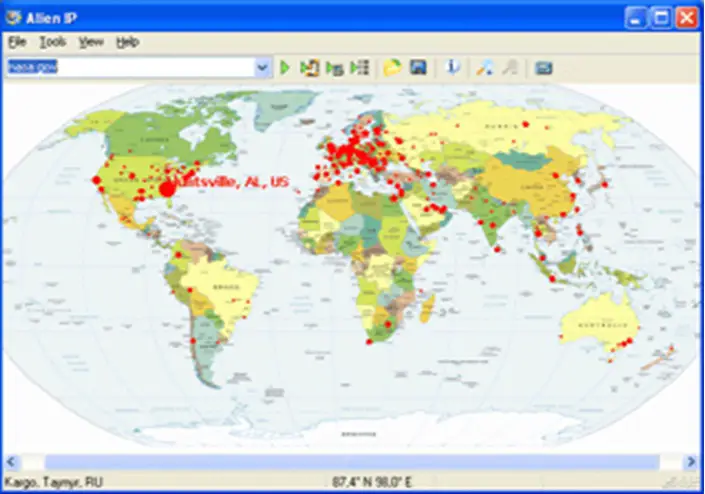Open the Help menu
The height and width of the screenshot is (494, 705).
(128, 42)
